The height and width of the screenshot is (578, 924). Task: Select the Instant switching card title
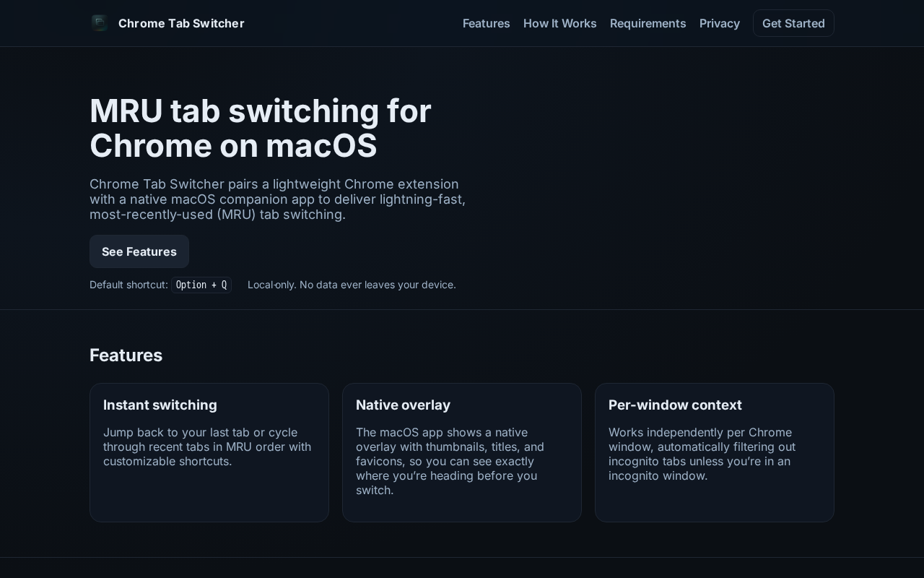tap(160, 405)
